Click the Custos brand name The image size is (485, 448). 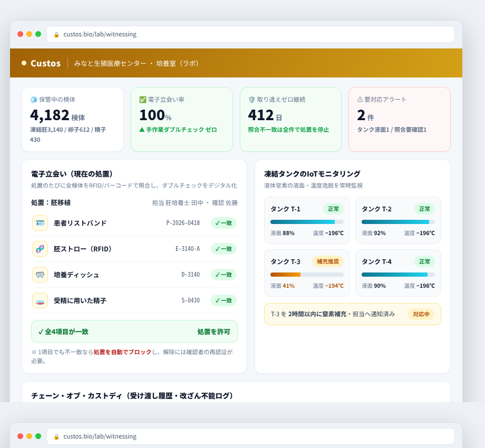tap(45, 63)
